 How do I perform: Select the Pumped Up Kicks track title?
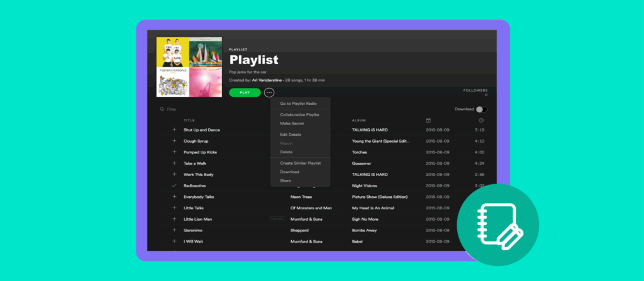click(x=200, y=152)
